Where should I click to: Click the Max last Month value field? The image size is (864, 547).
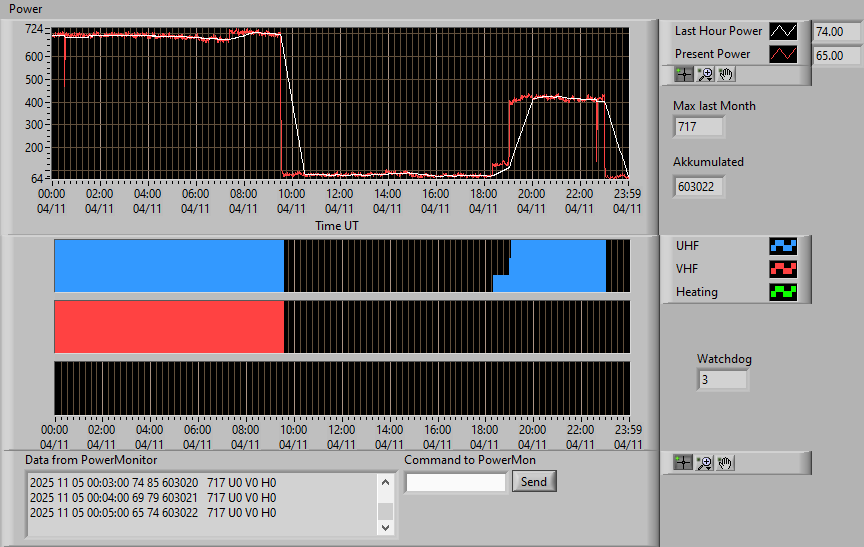[x=698, y=127]
